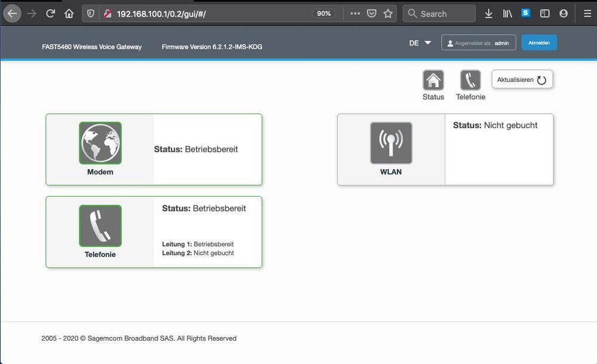Click the 90% zoom level indicator
Viewport: 597px width, 364px height.
(x=324, y=14)
